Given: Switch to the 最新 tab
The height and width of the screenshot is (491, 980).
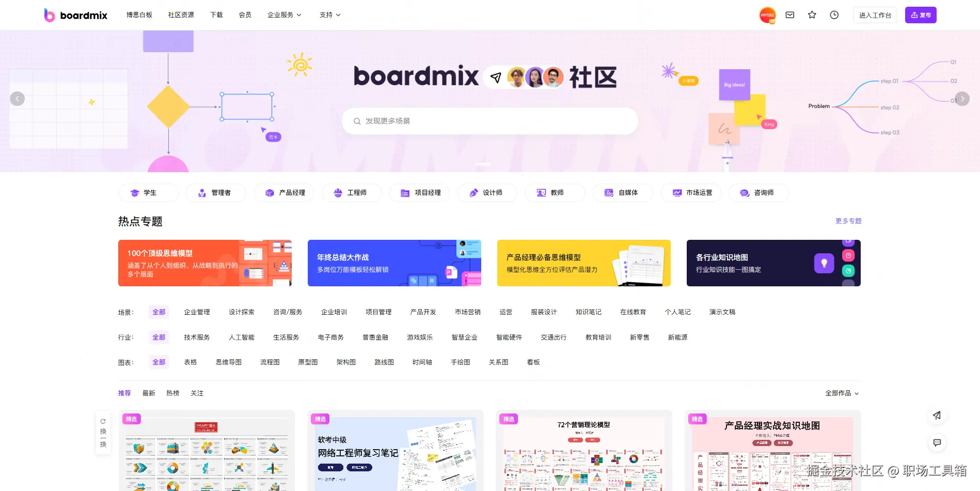Looking at the screenshot, I should pos(149,393).
